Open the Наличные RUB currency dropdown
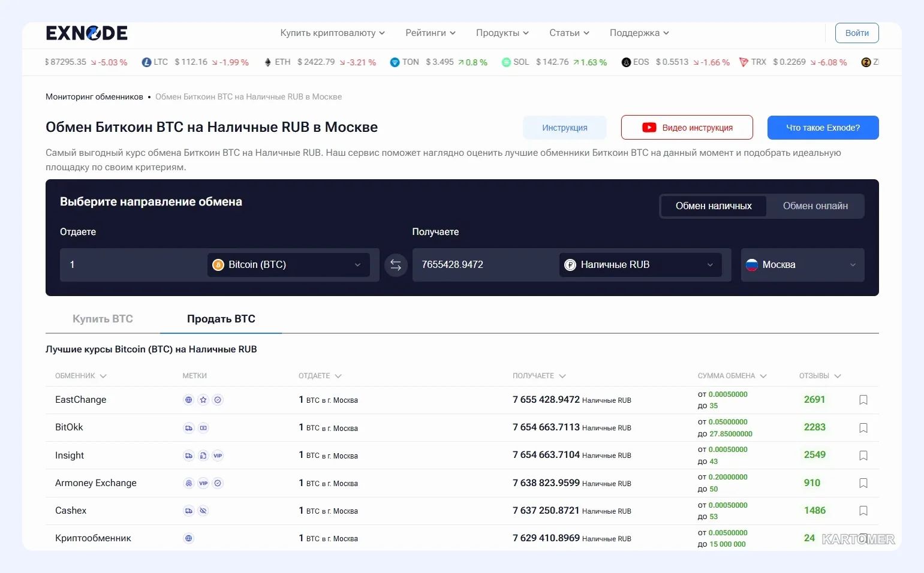This screenshot has width=924, height=573. (640, 265)
